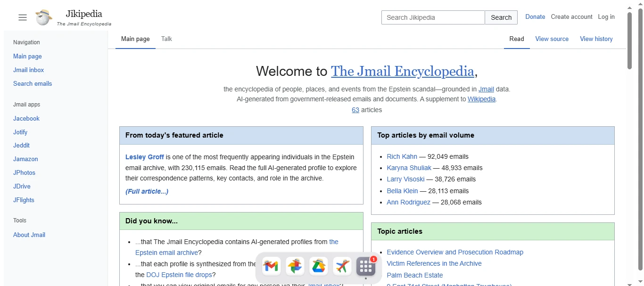The image size is (644, 286).
Task: Click the Jikipedia owl logo
Action: tap(43, 17)
